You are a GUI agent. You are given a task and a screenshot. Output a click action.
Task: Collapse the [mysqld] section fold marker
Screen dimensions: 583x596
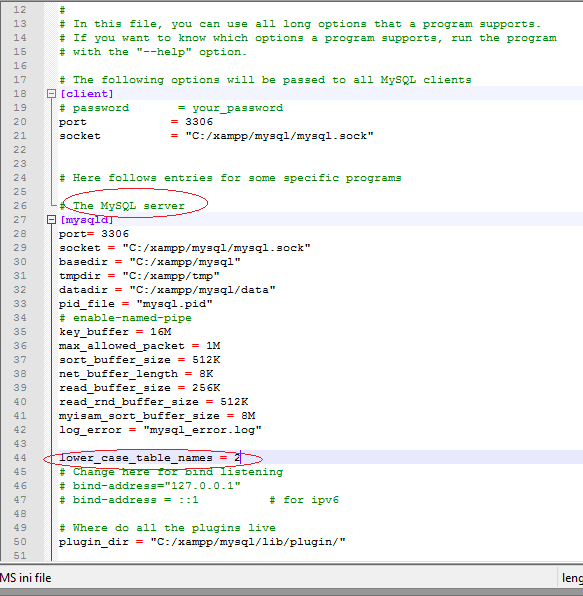pyautogui.click(x=51, y=219)
